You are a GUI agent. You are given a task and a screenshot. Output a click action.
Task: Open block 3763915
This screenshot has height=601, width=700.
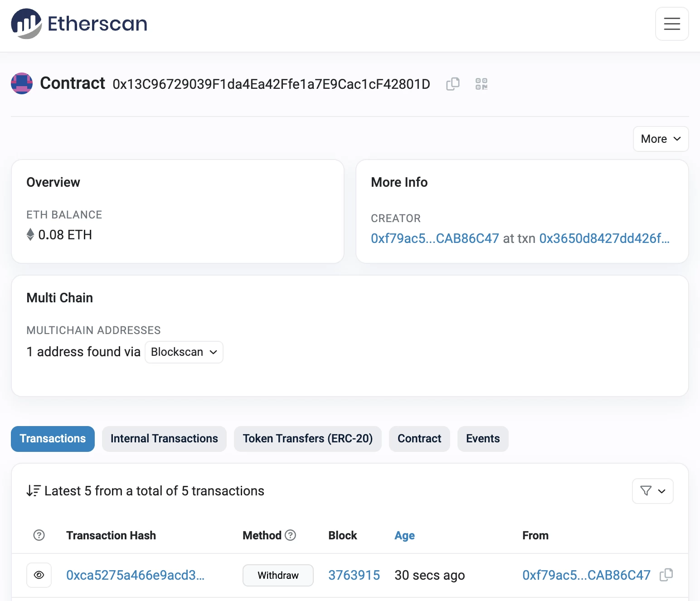[x=354, y=575]
